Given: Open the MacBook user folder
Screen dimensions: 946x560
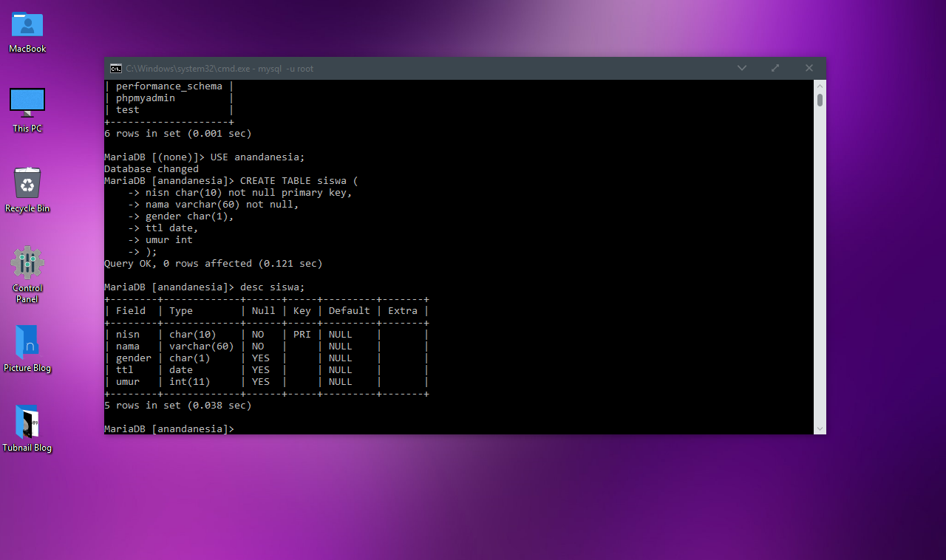Looking at the screenshot, I should click(x=27, y=25).
